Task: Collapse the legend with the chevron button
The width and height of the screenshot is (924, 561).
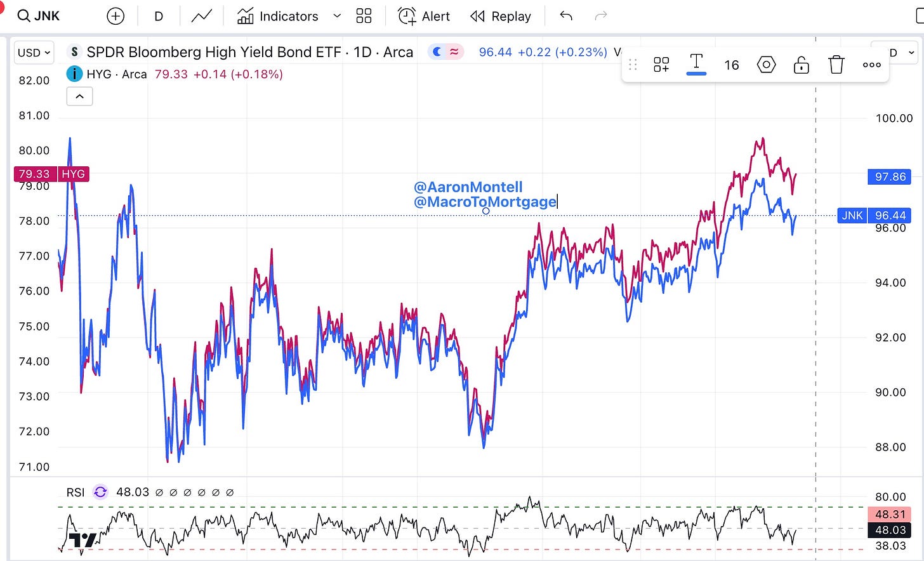Action: point(79,96)
